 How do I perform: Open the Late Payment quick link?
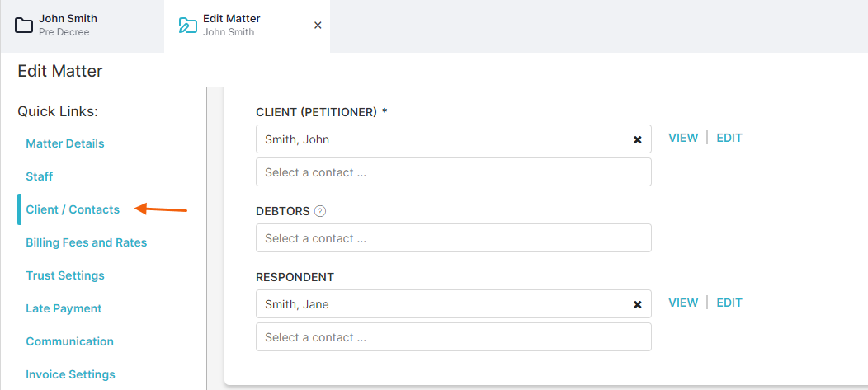click(64, 308)
